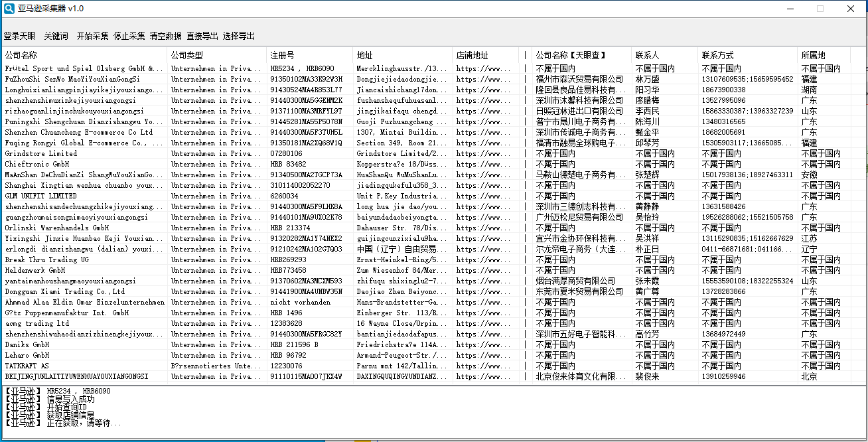Click the 江苏 location cell

pyautogui.click(x=809, y=238)
